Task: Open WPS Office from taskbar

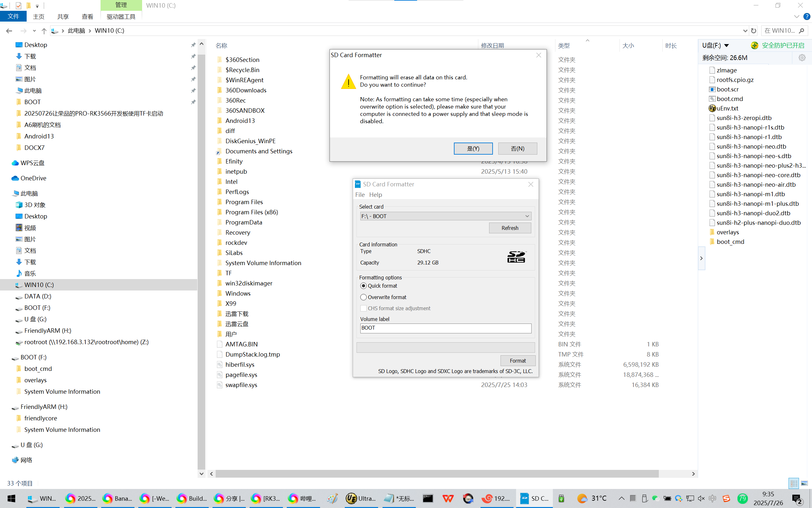Action: coord(448,498)
